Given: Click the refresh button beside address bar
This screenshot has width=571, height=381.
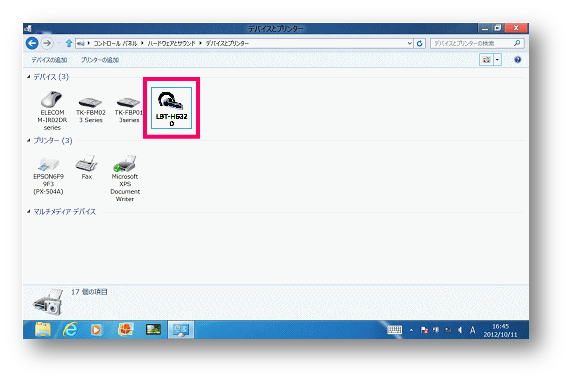Looking at the screenshot, I should (420, 43).
